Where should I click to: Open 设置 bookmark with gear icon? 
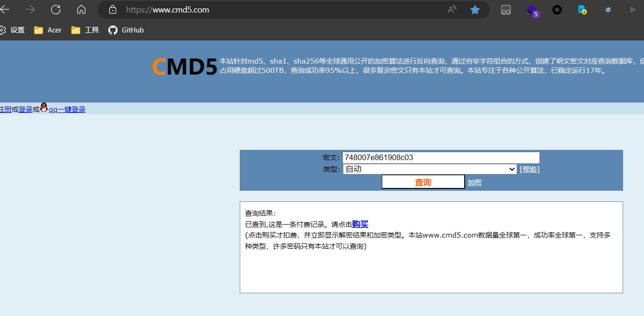12,30
